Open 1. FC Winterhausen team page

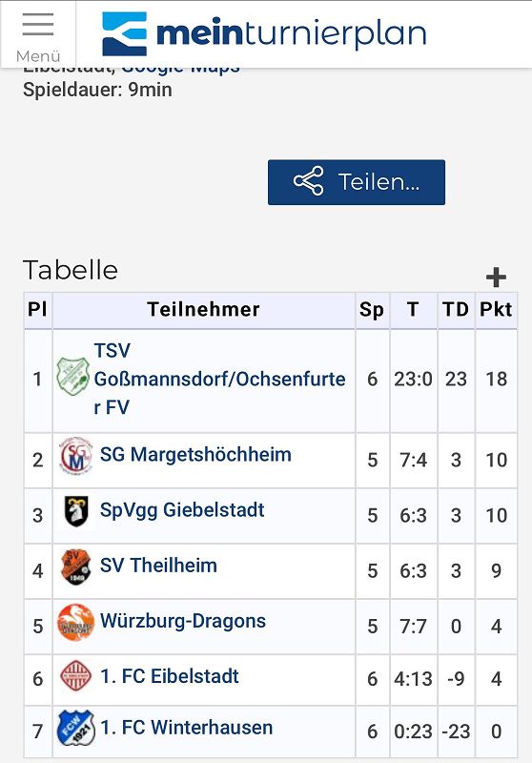point(186,728)
